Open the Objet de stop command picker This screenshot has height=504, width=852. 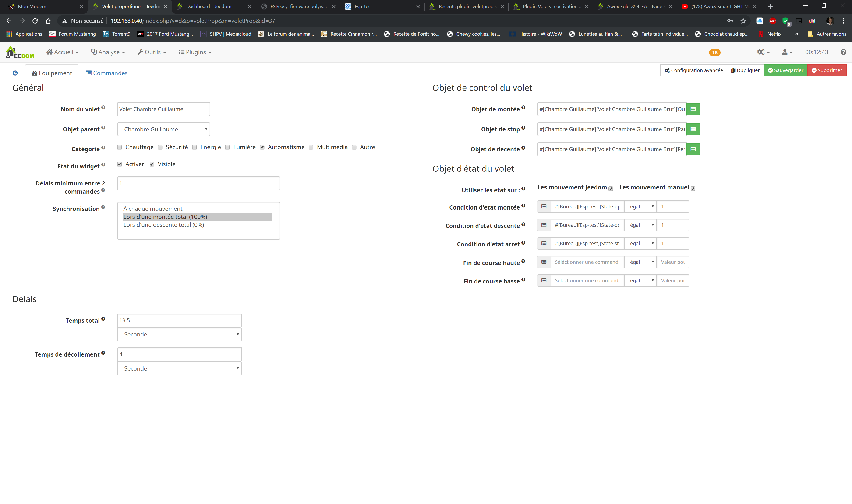(x=693, y=129)
